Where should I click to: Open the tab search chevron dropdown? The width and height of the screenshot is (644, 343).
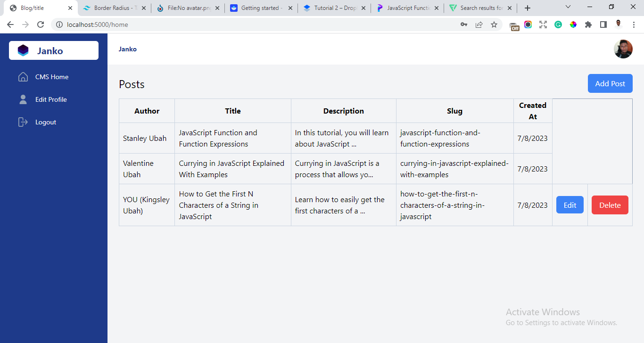(567, 7)
